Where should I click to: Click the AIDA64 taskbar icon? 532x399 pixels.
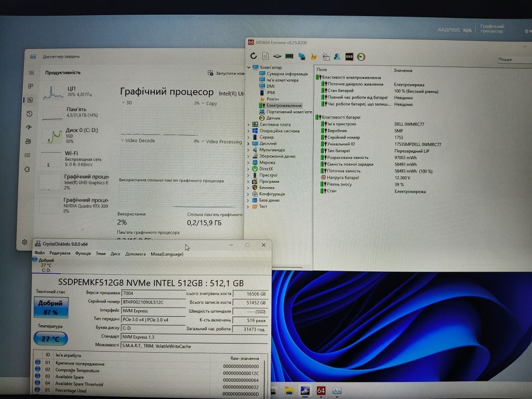[x=320, y=391]
